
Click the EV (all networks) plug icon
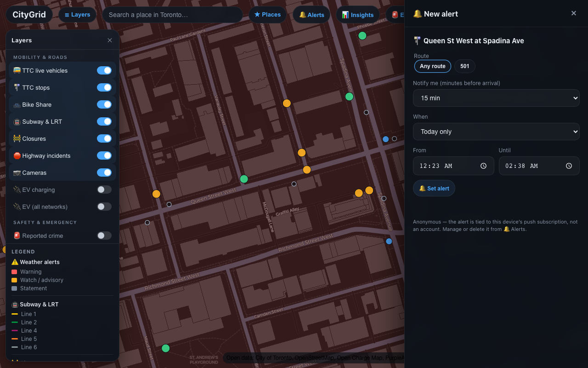coord(17,207)
